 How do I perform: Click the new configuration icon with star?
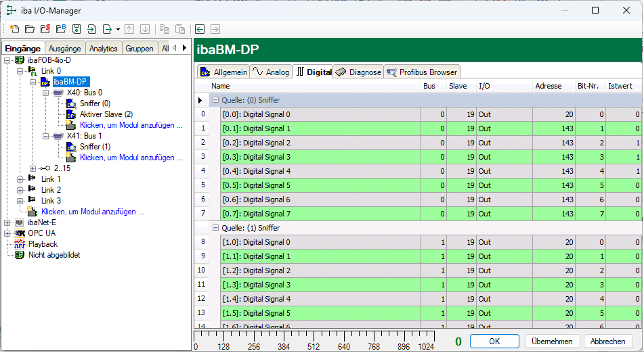[14, 29]
